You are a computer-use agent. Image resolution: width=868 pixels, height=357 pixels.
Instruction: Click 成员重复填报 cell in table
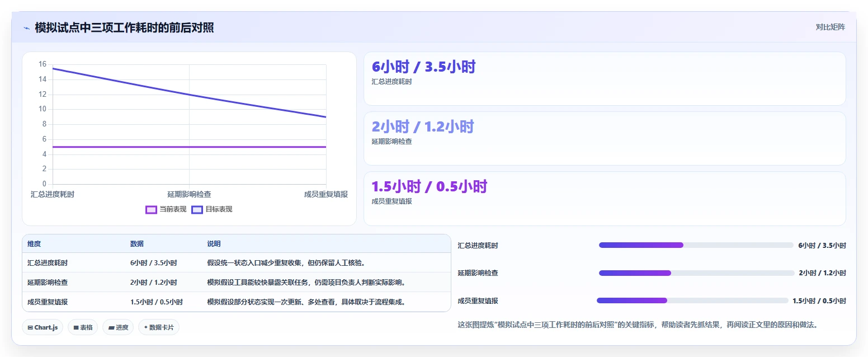click(48, 302)
